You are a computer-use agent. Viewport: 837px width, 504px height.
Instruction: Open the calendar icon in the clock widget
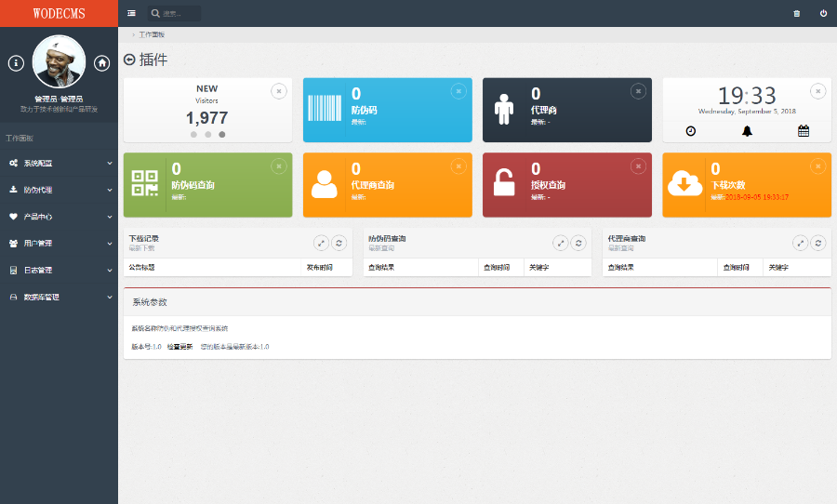point(804,131)
